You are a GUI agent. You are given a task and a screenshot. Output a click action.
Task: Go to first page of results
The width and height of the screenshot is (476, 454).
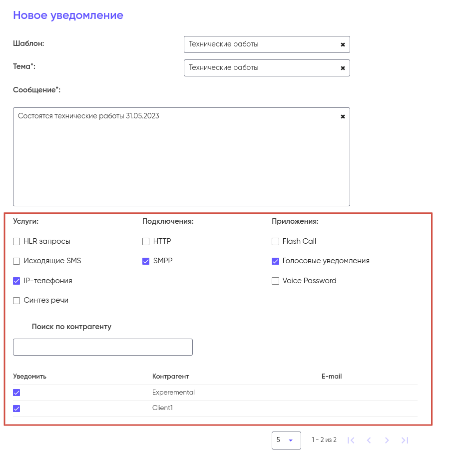coord(351,440)
